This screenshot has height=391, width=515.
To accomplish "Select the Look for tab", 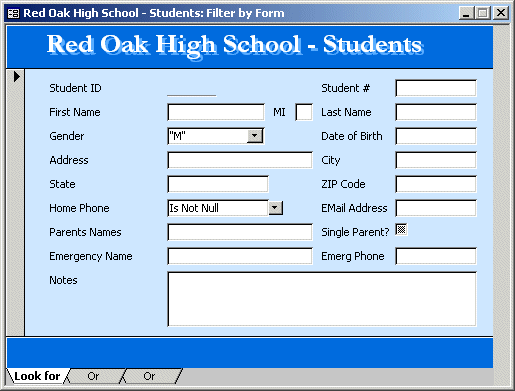I will (37, 376).
